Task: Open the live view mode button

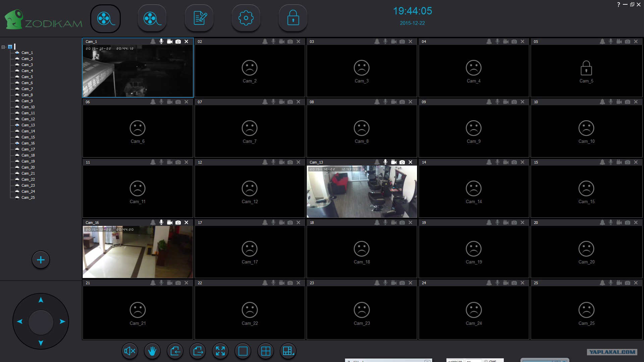Action: [x=105, y=19]
